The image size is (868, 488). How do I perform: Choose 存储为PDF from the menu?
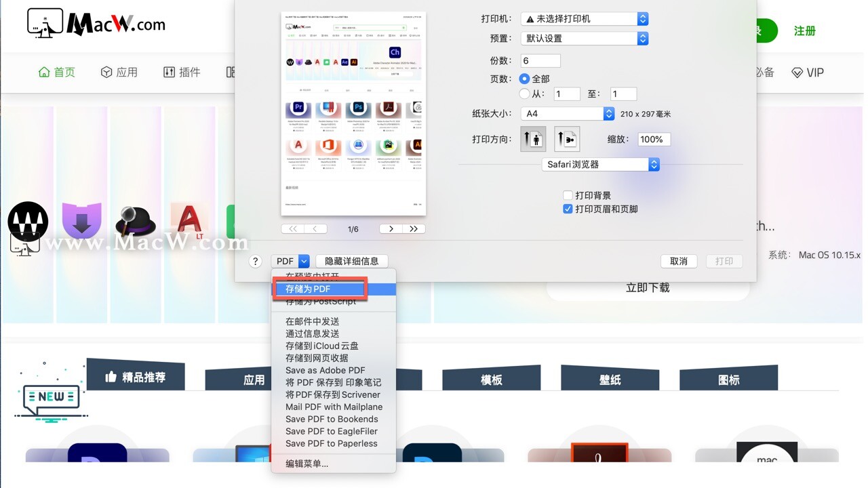pos(334,289)
